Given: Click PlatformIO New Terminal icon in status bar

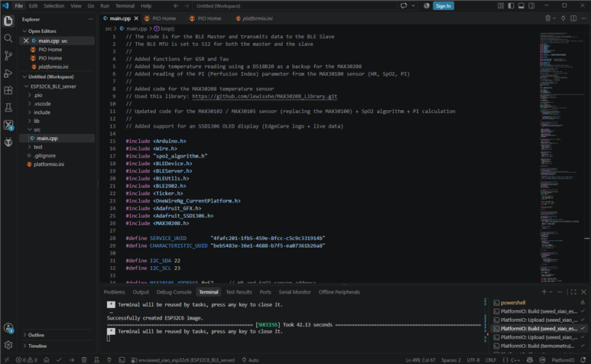Looking at the screenshot, I should (122, 360).
